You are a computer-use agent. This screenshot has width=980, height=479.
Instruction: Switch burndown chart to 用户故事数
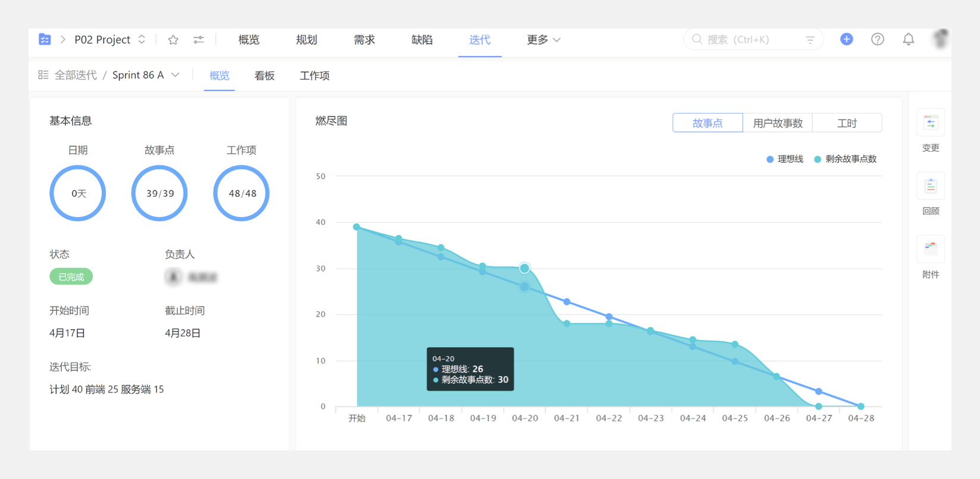pos(777,123)
